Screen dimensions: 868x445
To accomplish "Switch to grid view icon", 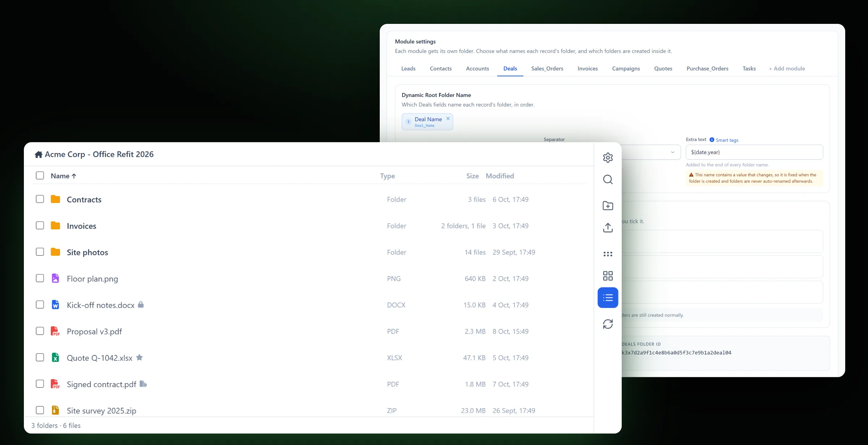I will pyautogui.click(x=608, y=276).
